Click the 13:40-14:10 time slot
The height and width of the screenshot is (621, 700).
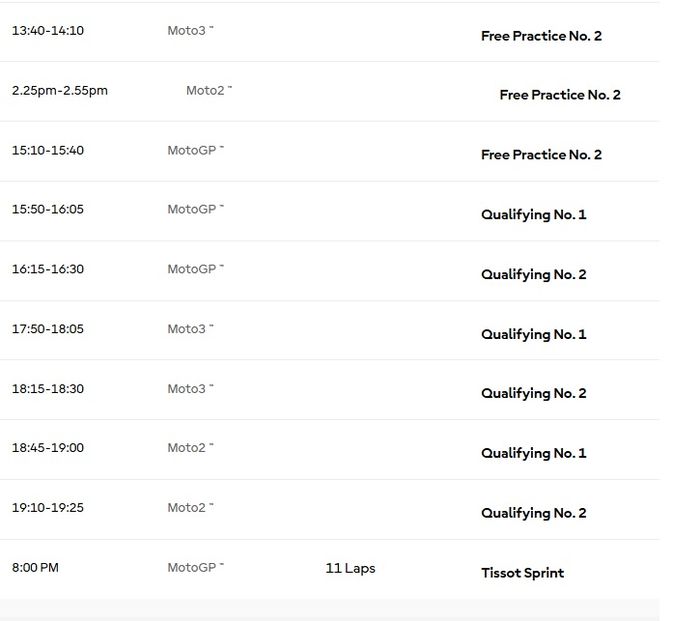coord(48,31)
